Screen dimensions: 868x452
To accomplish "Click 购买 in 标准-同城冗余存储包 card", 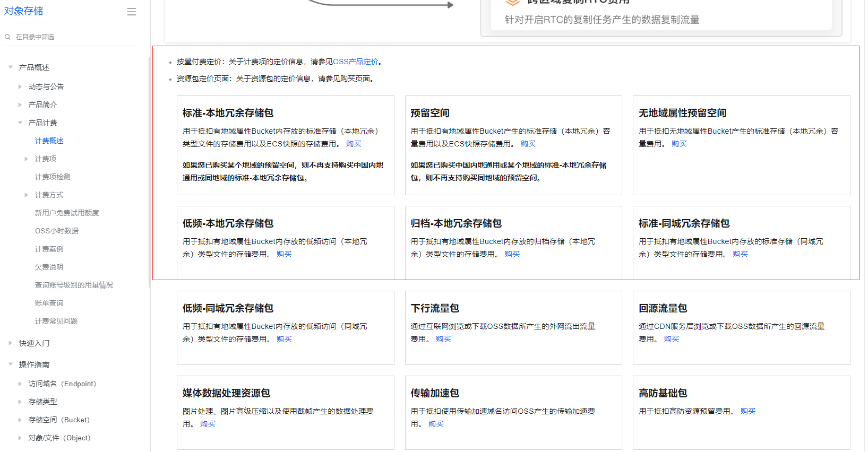I will [x=740, y=254].
